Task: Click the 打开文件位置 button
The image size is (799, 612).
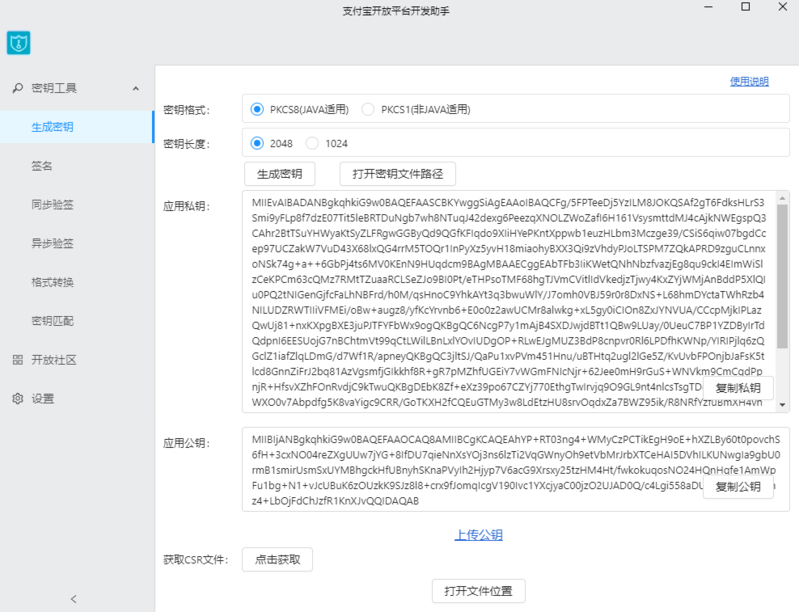Action: tap(478, 591)
